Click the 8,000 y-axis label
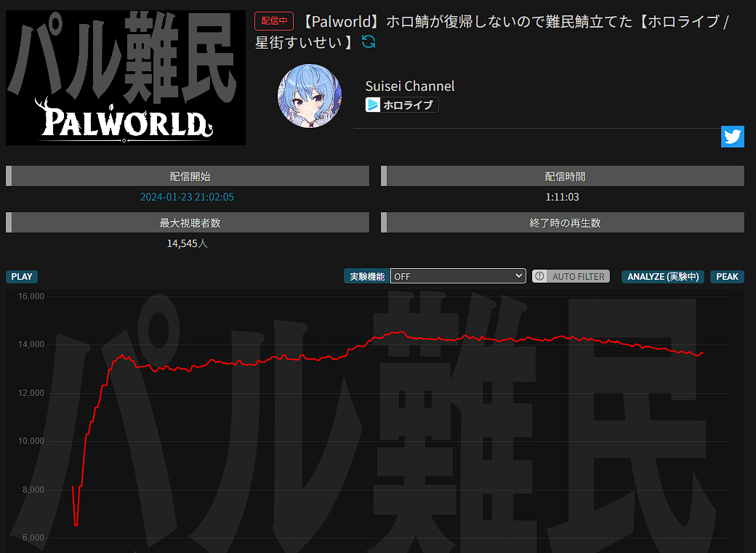This screenshot has height=553, width=756. pos(33,489)
